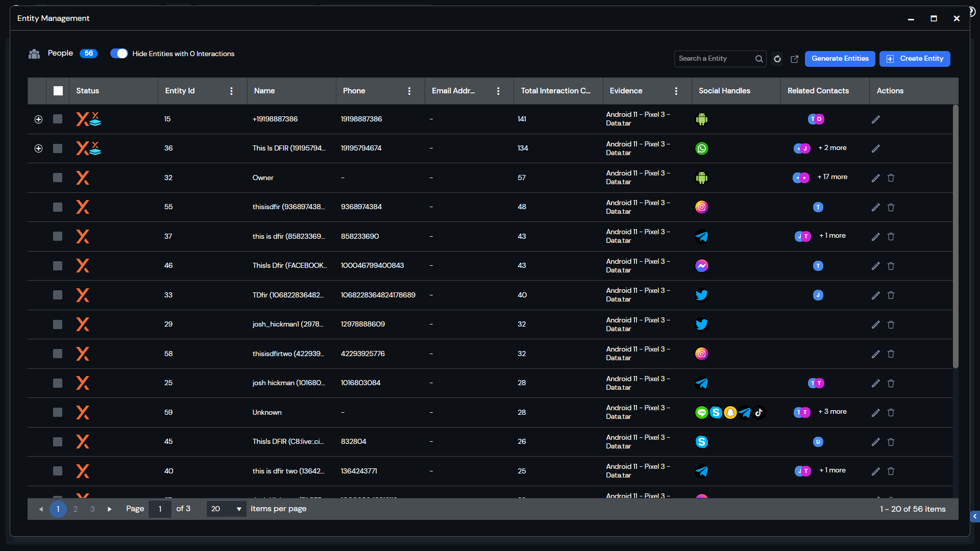Click Generate Entities button
The height and width of the screenshot is (551, 980).
click(840, 59)
